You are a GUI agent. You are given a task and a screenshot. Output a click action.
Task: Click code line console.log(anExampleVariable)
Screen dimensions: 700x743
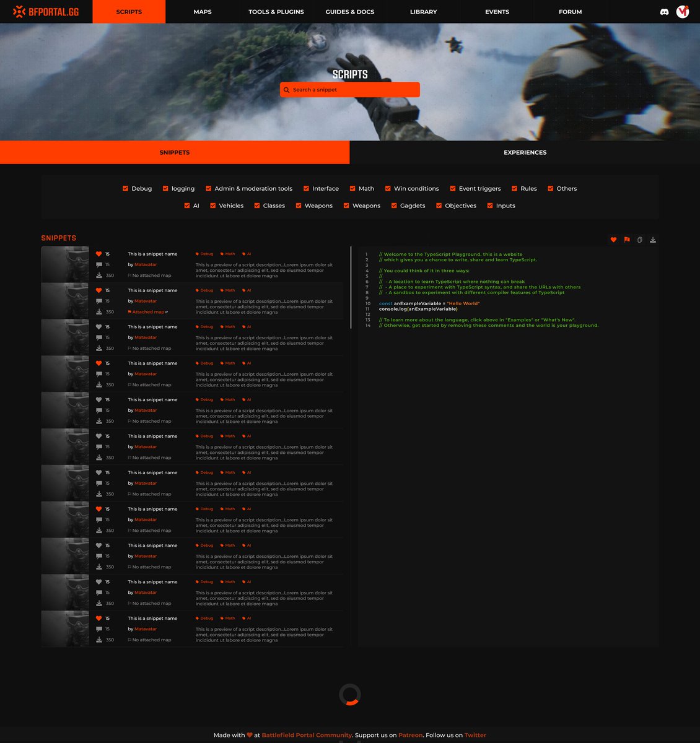tap(418, 309)
